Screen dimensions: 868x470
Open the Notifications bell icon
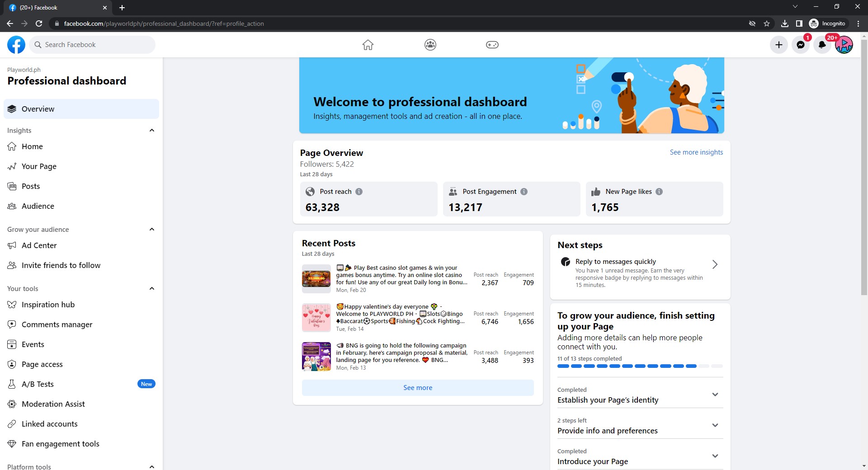coord(822,45)
